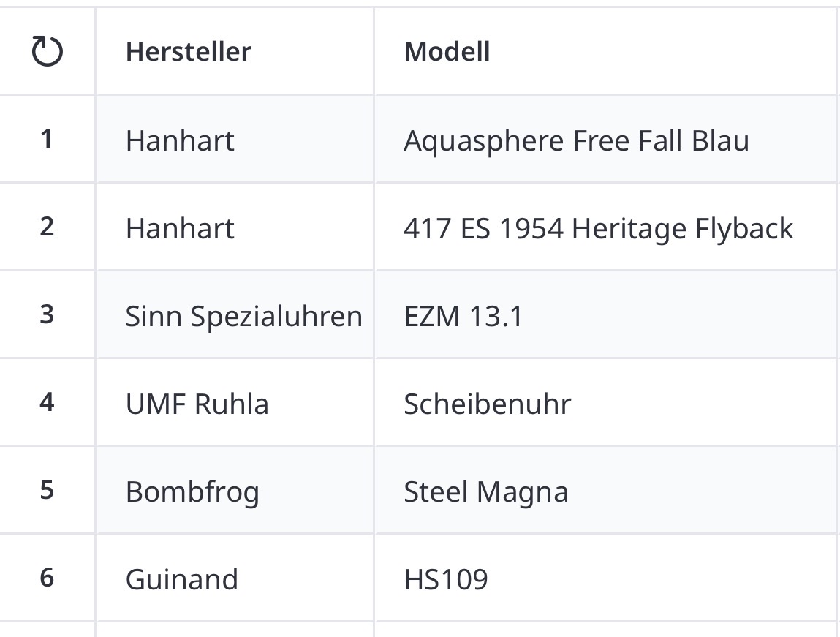Sort table by Hersteller column header
Screen dimensions: 840x637
tap(189, 52)
